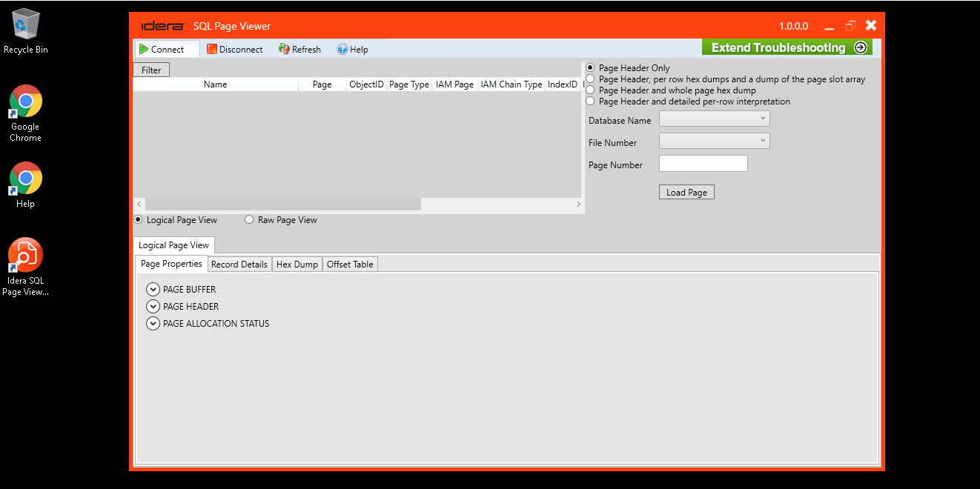Select the Page Header Only radio button
Image resolution: width=980 pixels, height=489 pixels.
590,67
